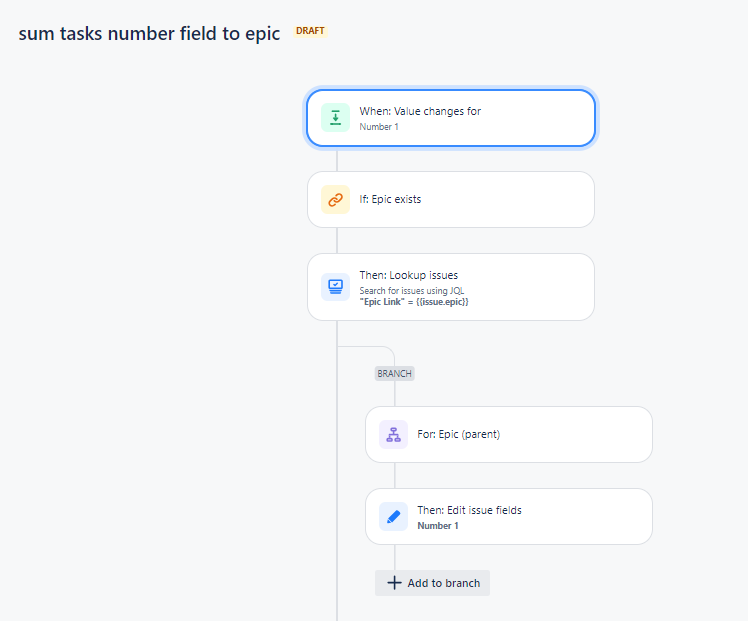The width and height of the screenshot is (748, 621).
Task: Click the Lookup issues action icon
Action: [x=335, y=287]
